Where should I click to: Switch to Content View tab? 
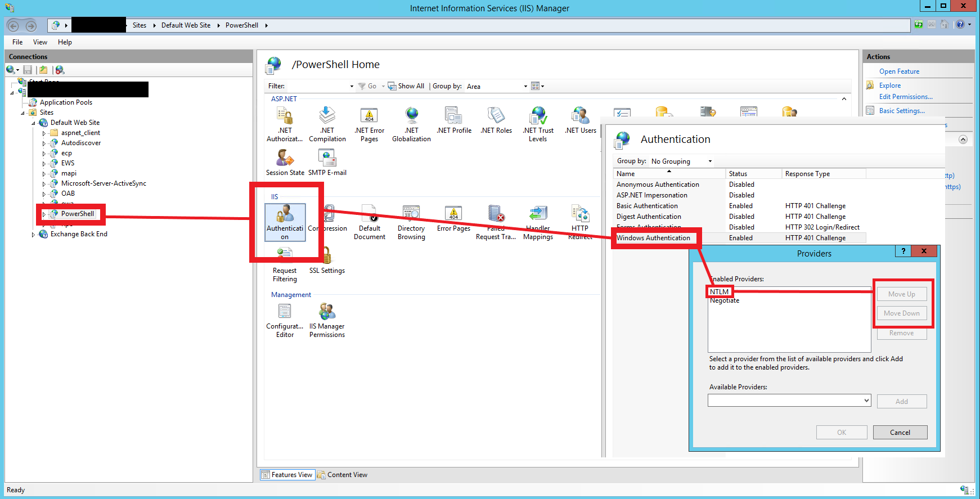[342, 475]
